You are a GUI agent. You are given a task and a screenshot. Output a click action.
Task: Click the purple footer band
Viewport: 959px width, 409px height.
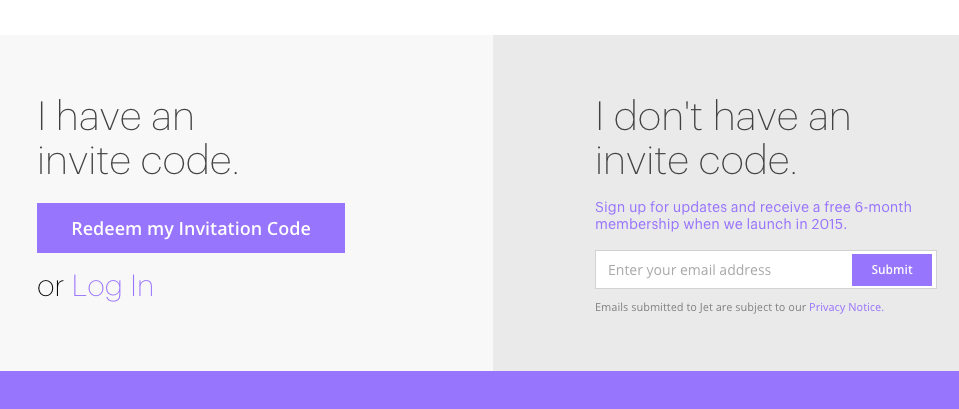pos(479,391)
